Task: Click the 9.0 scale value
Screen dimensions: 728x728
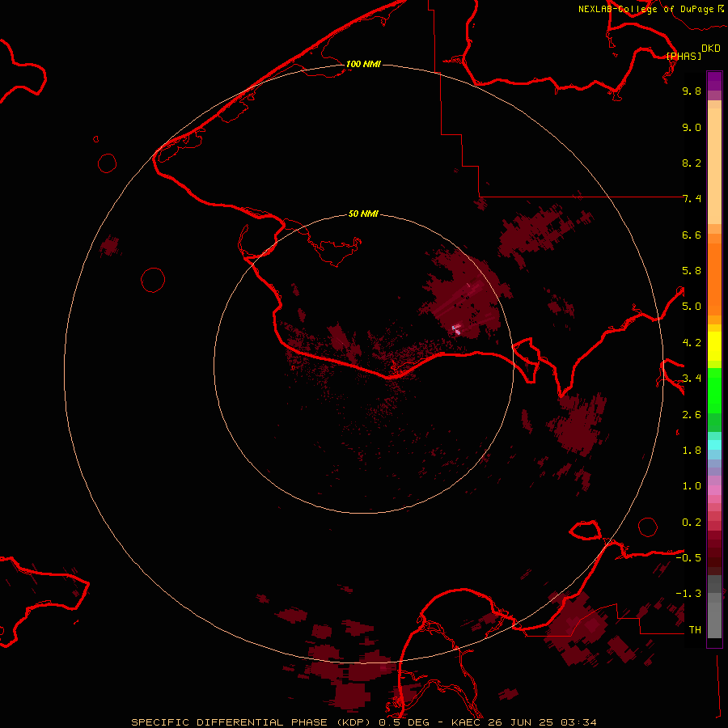Action: pyautogui.click(x=692, y=127)
